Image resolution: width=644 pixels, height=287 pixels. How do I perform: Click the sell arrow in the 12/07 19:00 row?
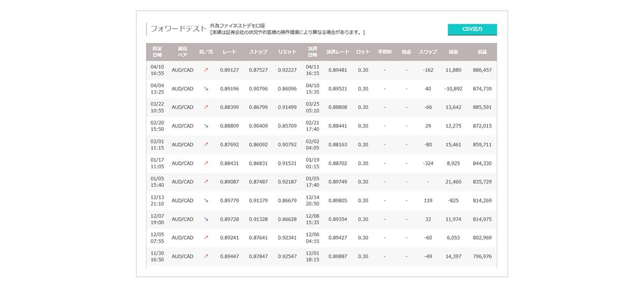206,219
